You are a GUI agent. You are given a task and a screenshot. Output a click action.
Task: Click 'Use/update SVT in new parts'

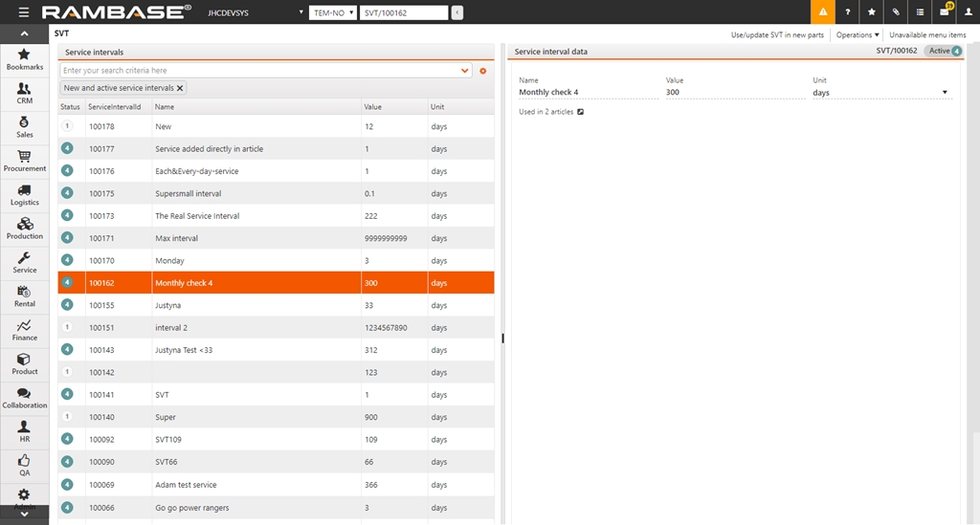tap(777, 34)
